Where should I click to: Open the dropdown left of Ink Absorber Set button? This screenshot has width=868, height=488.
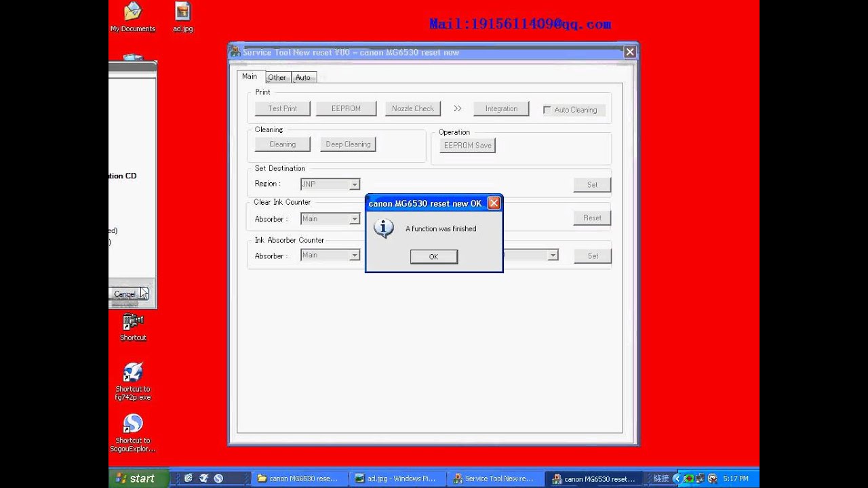coord(531,256)
